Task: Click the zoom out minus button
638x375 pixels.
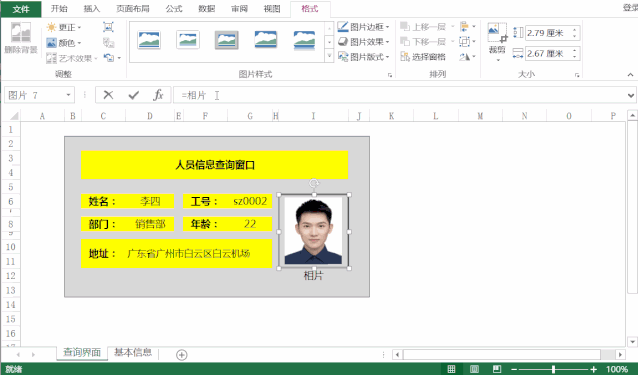Action: coord(514,369)
